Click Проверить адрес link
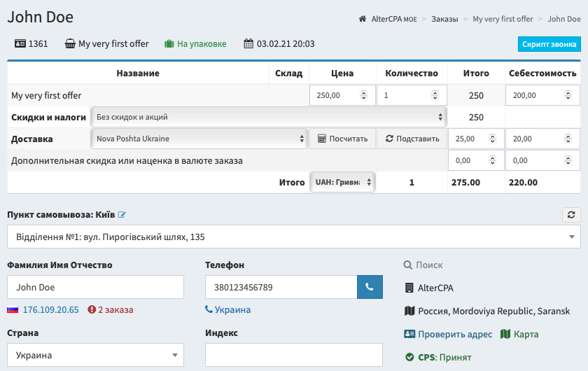The width and height of the screenshot is (588, 371). 455,334
